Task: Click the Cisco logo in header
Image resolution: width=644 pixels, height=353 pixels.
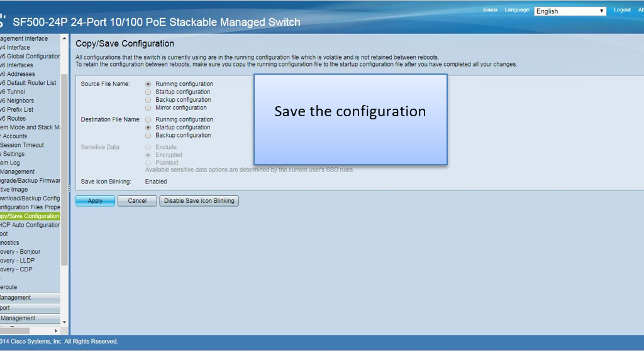Action: click(490, 10)
